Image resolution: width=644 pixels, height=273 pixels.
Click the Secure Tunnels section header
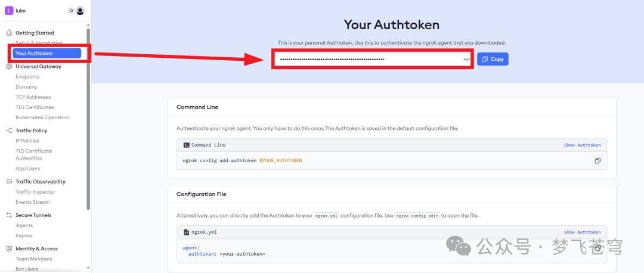pos(33,215)
